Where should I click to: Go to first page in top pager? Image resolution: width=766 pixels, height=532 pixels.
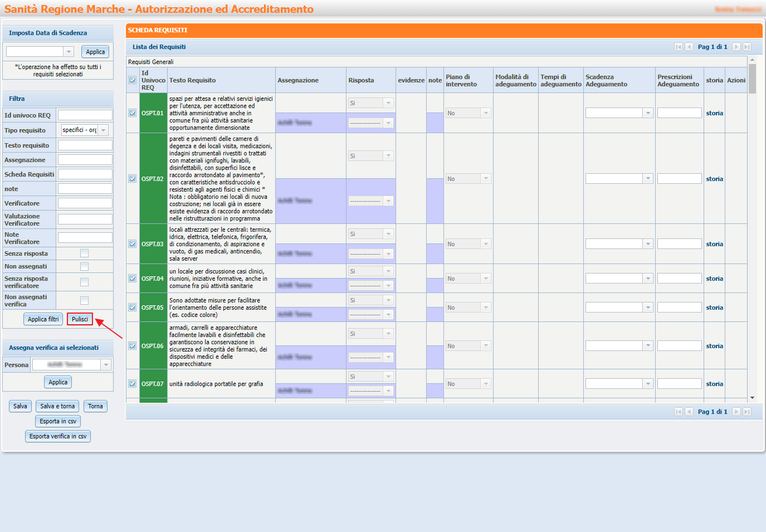[x=678, y=47]
